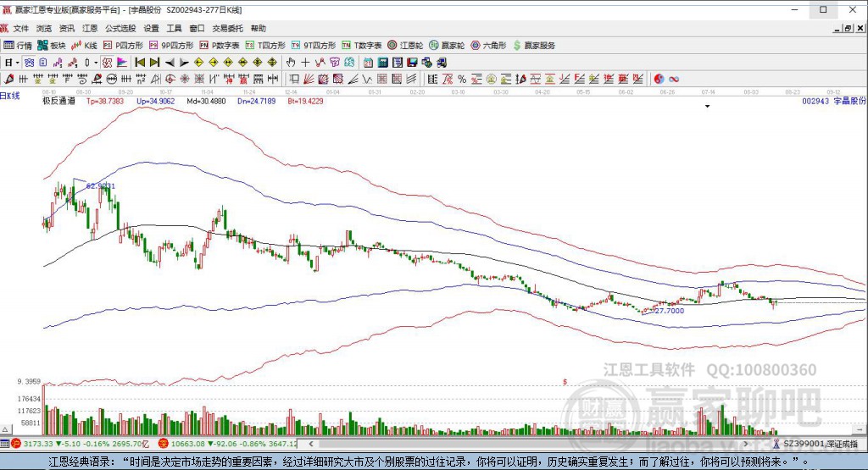Open the 行情 quotes view
868x470 pixels.
pyautogui.click(x=18, y=46)
